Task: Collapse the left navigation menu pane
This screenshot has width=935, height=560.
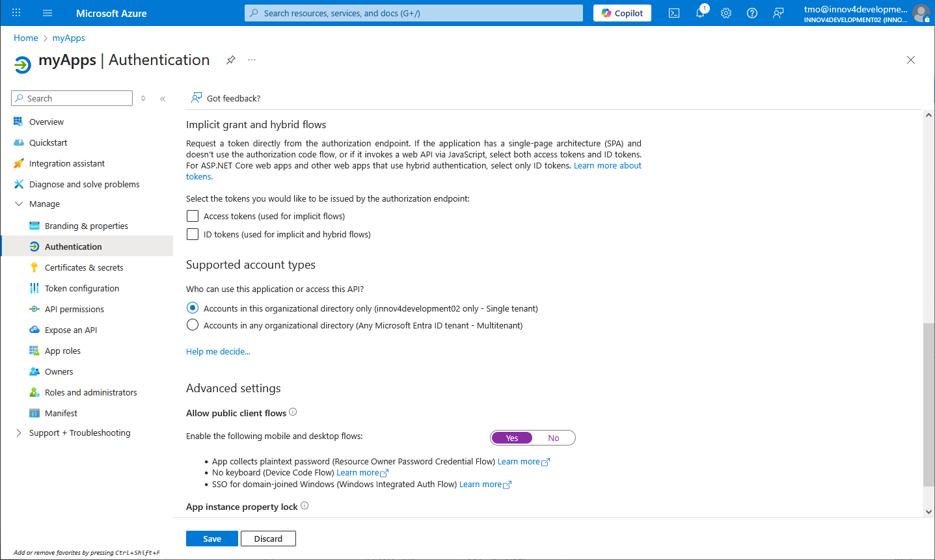Action: (163, 98)
